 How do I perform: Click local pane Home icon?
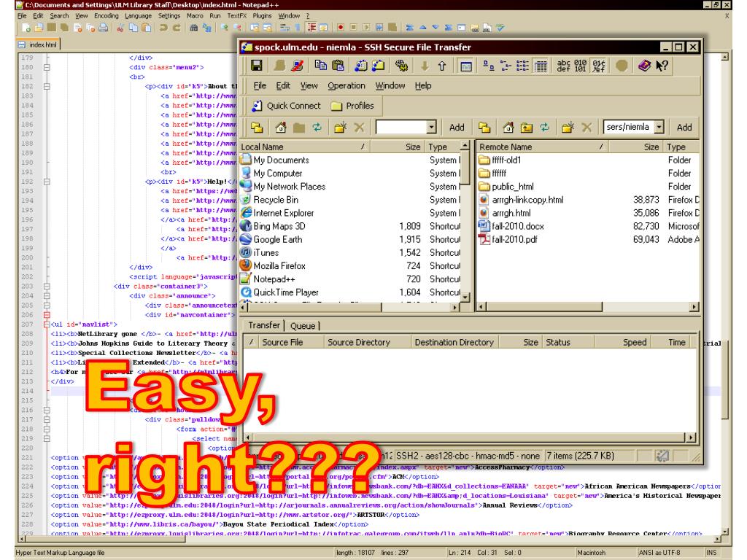tap(281, 127)
